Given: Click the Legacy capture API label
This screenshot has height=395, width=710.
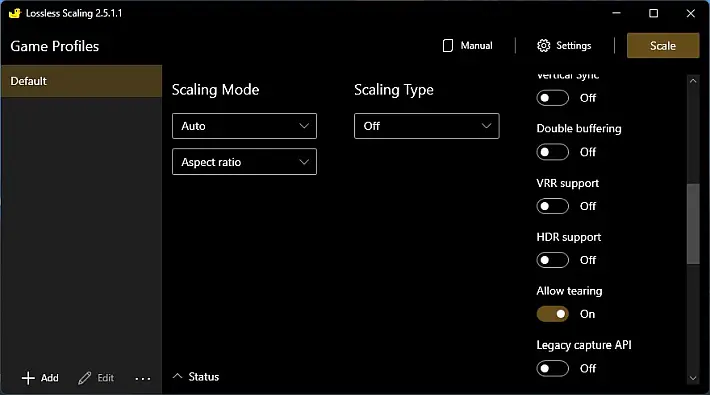Looking at the screenshot, I should click(584, 345).
